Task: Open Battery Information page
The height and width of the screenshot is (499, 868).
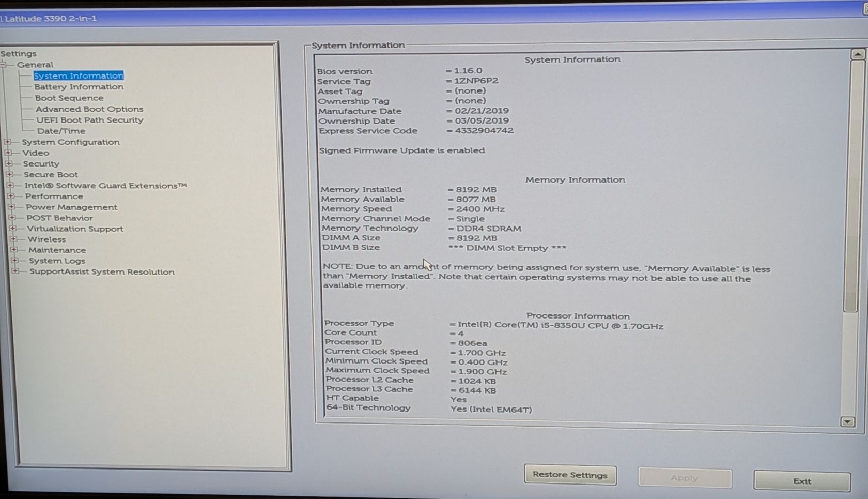Action: click(79, 87)
